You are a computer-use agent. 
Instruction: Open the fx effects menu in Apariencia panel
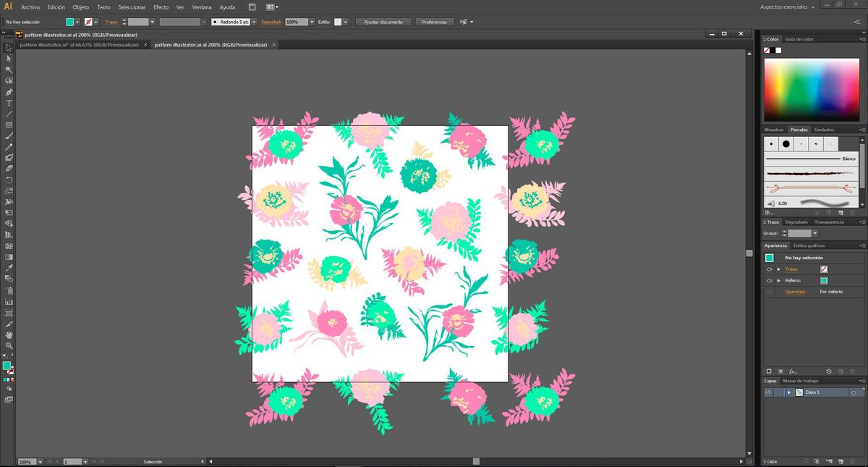[x=793, y=371]
